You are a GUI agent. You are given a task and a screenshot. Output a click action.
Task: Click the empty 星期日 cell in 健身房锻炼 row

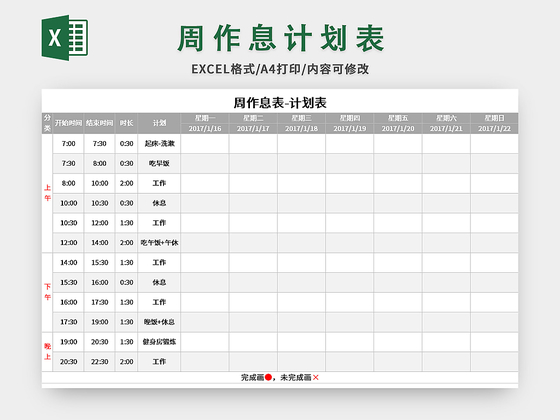(494, 342)
